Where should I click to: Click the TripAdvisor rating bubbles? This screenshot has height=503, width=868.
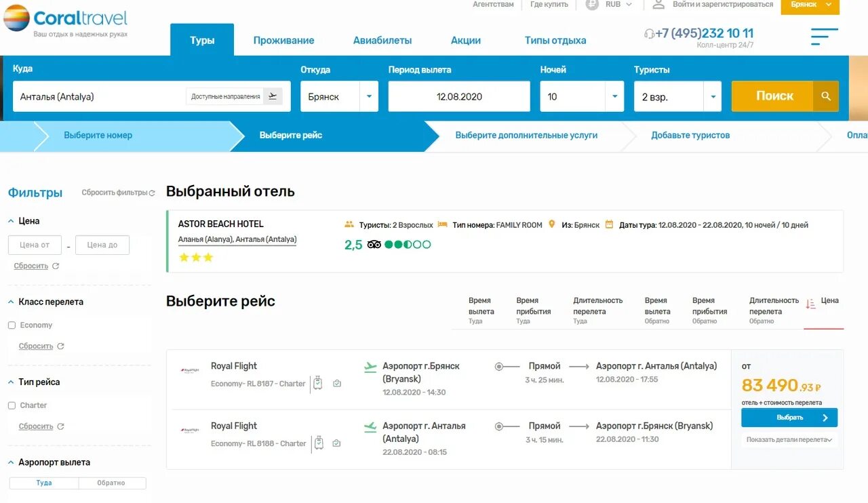tap(408, 245)
